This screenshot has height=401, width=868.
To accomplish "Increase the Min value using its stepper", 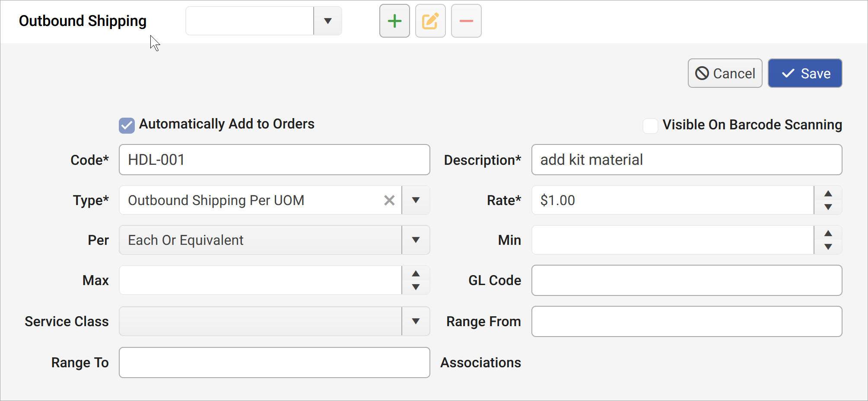I will pos(828,234).
